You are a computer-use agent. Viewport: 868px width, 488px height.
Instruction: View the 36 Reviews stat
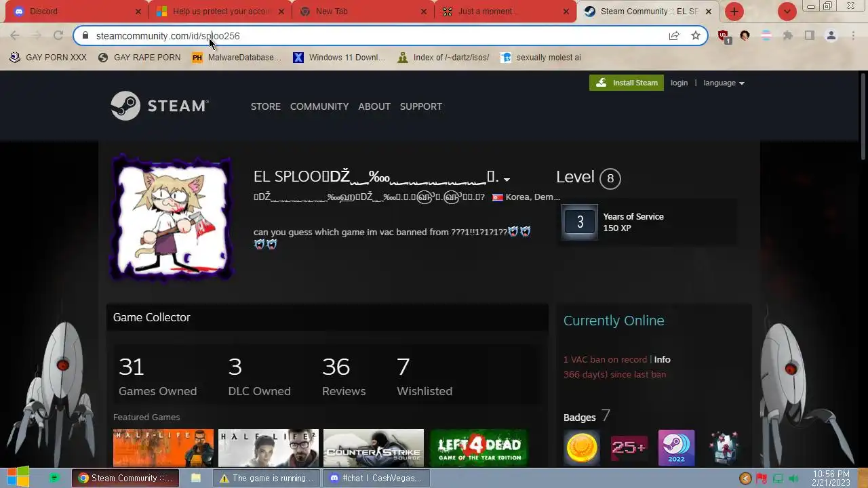pyautogui.click(x=344, y=377)
